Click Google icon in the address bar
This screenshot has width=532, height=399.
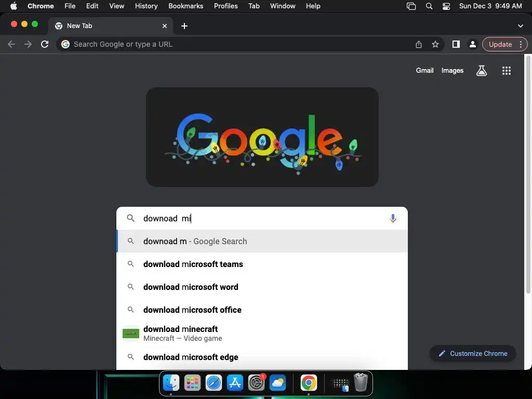pos(65,44)
